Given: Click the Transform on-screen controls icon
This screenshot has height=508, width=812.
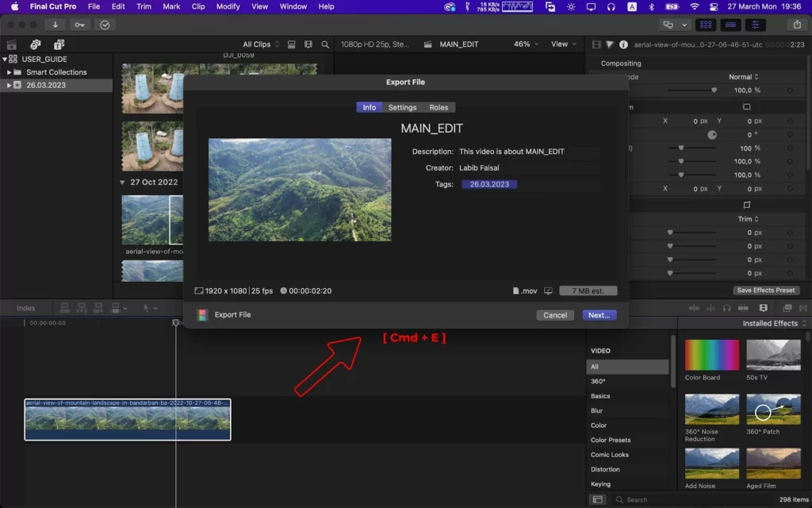Looking at the screenshot, I should click(x=746, y=107).
